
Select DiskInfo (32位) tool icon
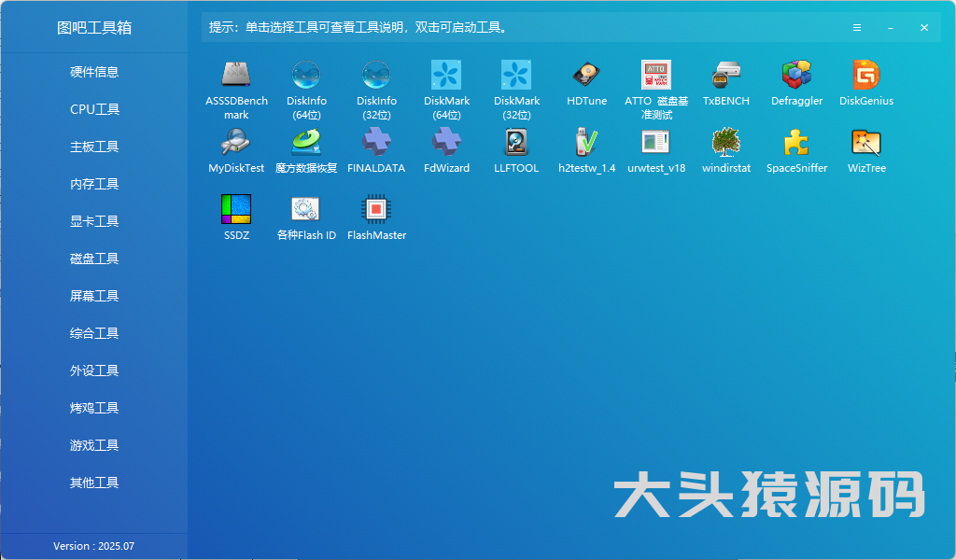(x=376, y=75)
